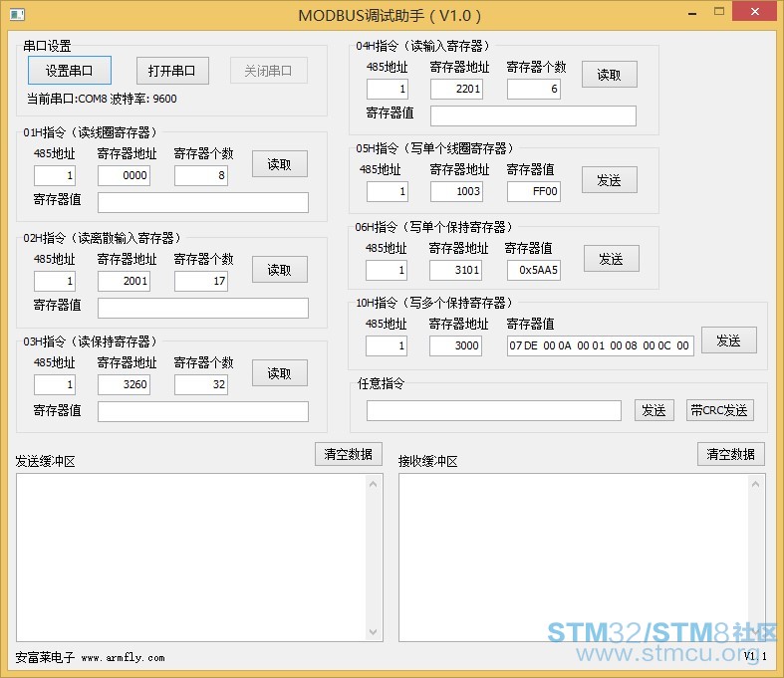Screen dimensions: 784x678
Task: Click the 02H 寄存器值 result field
Action: coord(203,308)
